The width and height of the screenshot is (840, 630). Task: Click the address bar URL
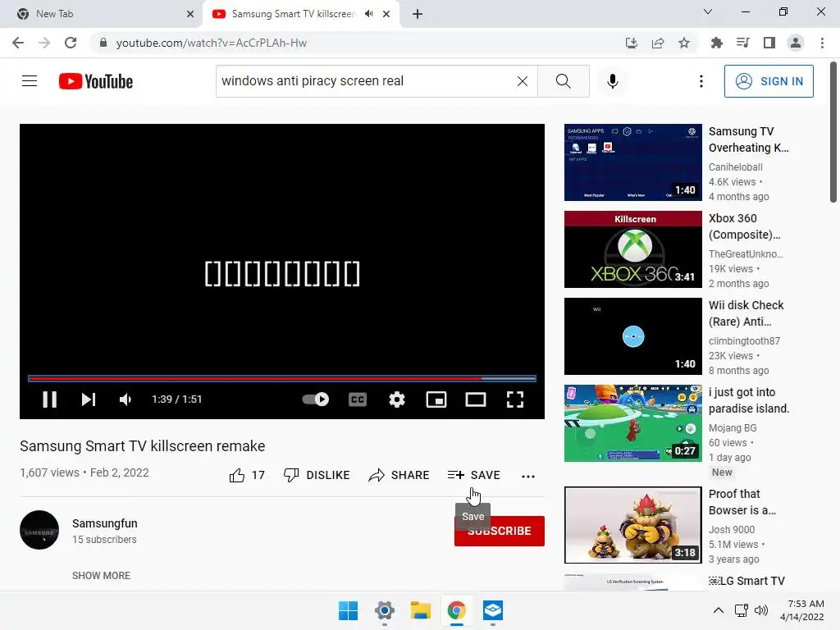(212, 43)
